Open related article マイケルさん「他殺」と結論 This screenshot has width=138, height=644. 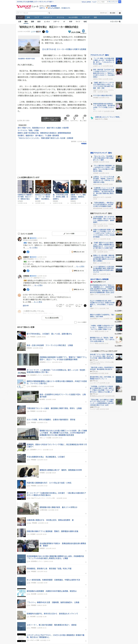(x=28, y=131)
